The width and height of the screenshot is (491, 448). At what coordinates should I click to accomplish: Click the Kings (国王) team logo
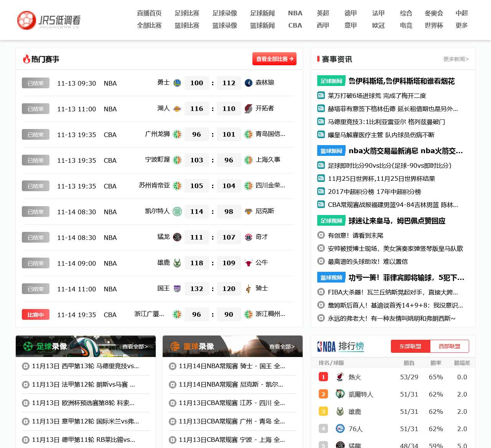click(177, 289)
